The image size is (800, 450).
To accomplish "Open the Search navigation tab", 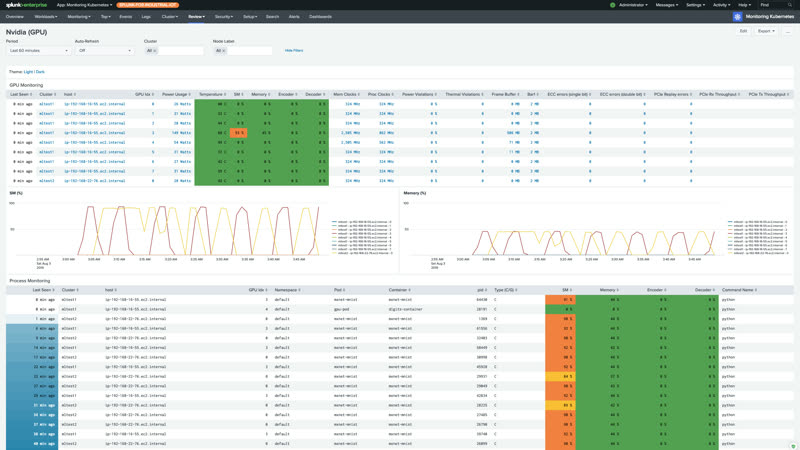I will (272, 17).
